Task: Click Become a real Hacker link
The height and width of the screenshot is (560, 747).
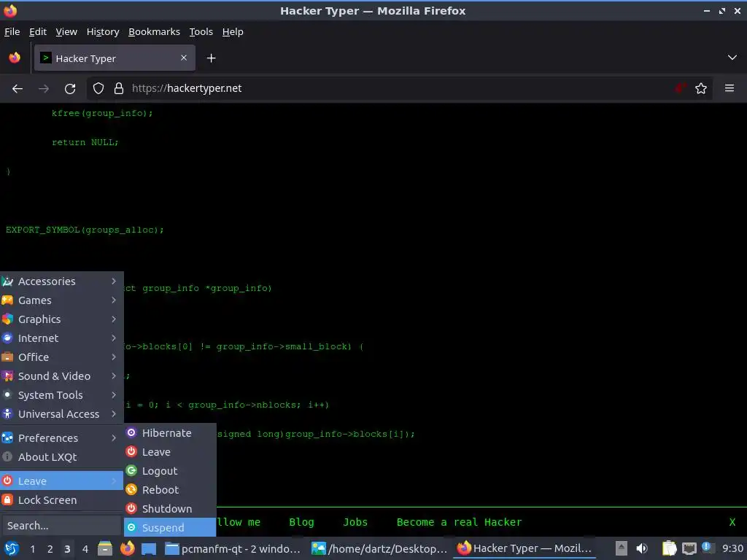Action: click(x=460, y=522)
